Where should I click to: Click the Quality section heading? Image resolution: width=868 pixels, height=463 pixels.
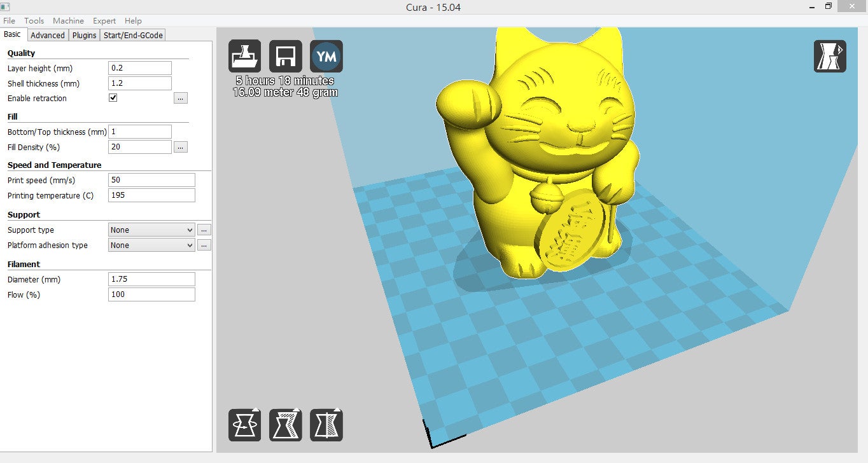click(x=22, y=53)
